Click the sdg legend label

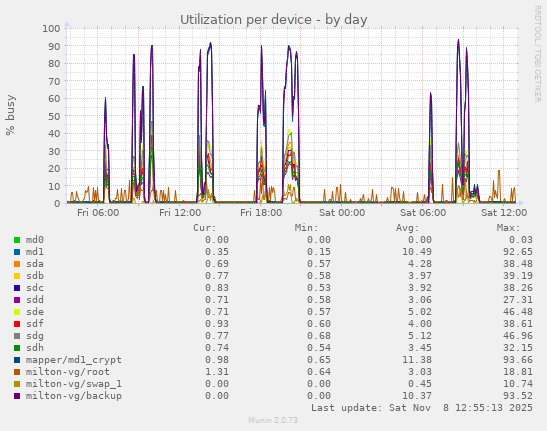click(x=35, y=336)
